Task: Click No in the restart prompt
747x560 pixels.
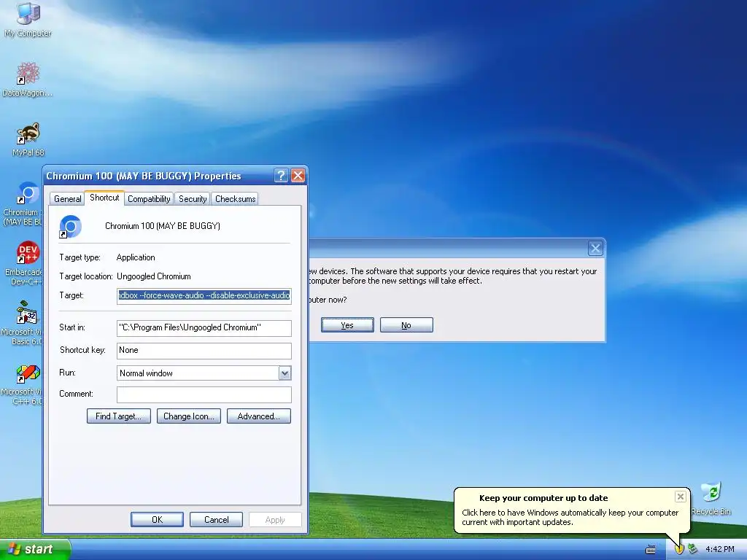Action: click(406, 325)
